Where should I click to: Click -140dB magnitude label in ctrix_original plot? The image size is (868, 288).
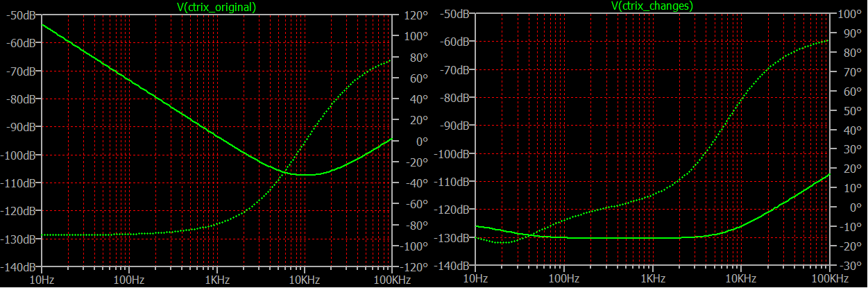point(19,266)
